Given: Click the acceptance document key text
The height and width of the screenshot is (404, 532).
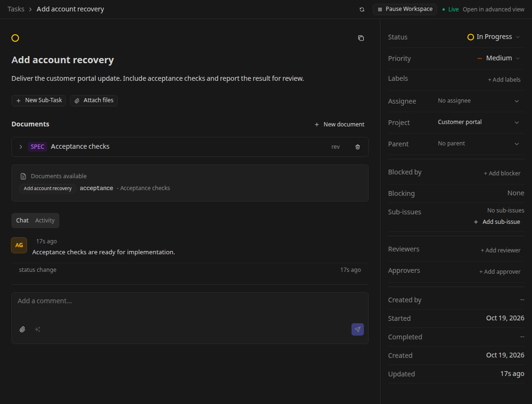Looking at the screenshot, I should pos(96,188).
